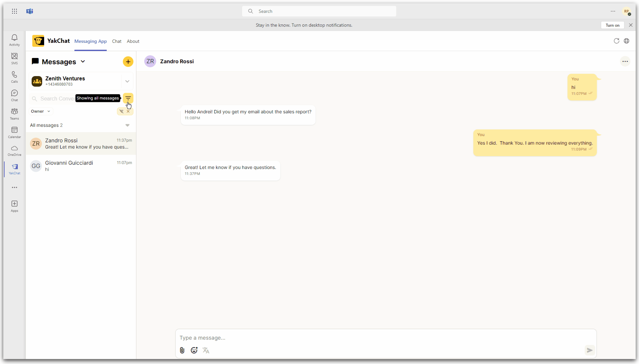Open the Activity bell in sidebar
639x364 pixels.
14,40
